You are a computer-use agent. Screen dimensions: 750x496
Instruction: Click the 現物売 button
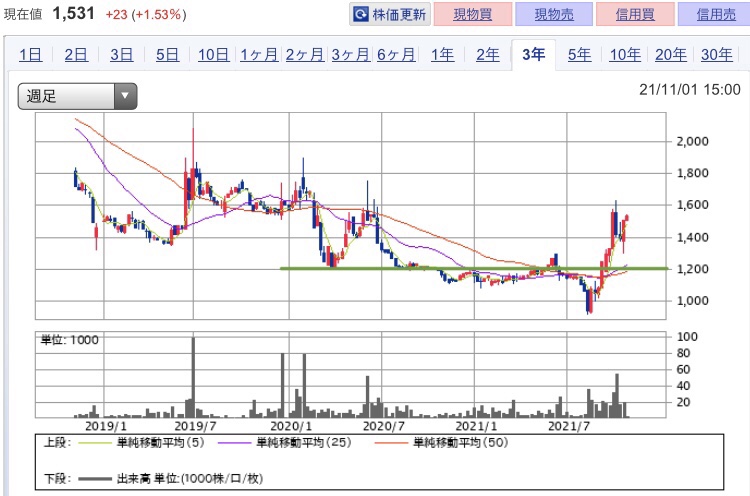554,14
